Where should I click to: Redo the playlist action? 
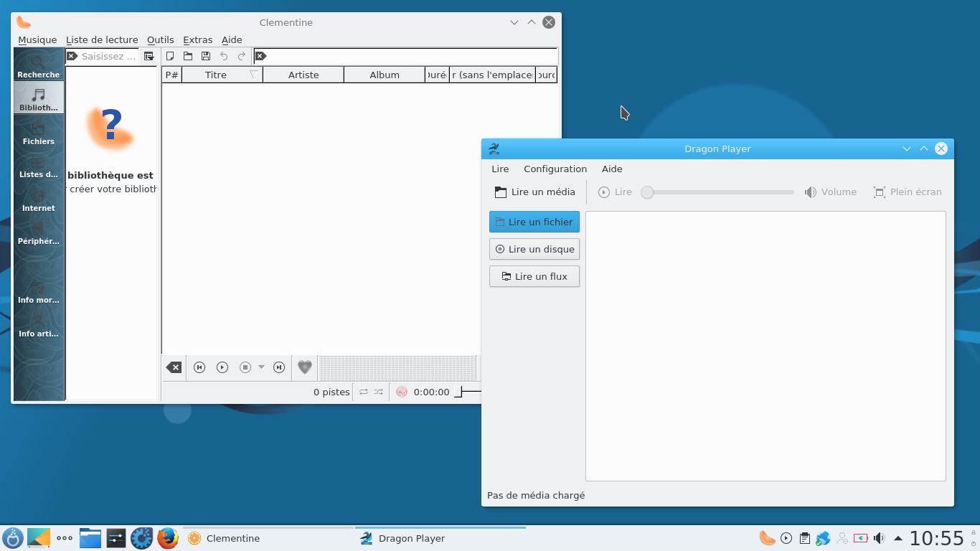242,56
